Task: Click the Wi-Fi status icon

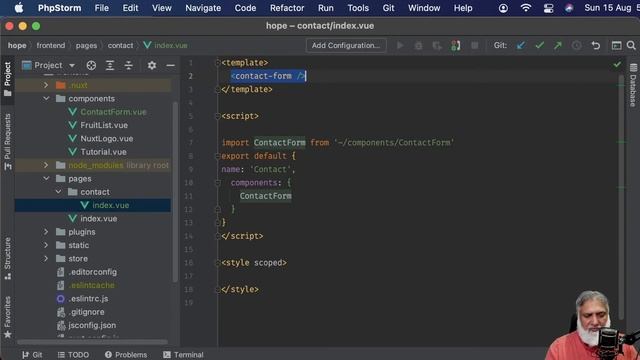Action: pos(526,8)
